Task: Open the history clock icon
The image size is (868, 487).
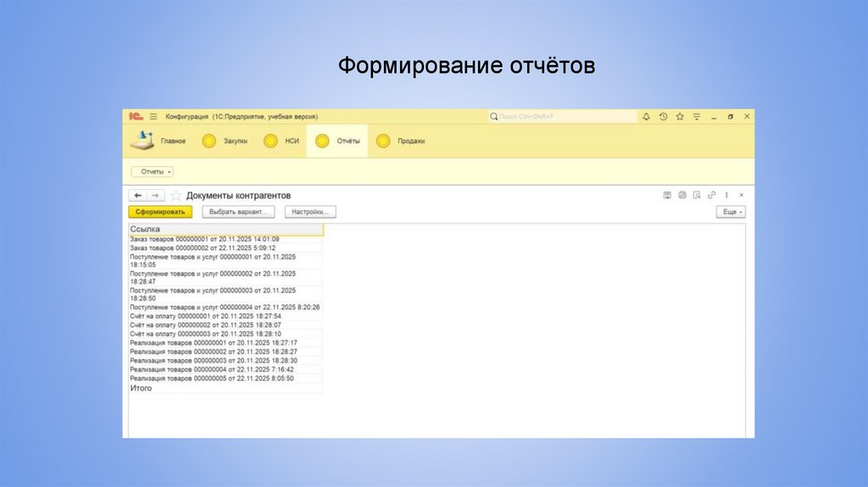Action: tap(663, 116)
